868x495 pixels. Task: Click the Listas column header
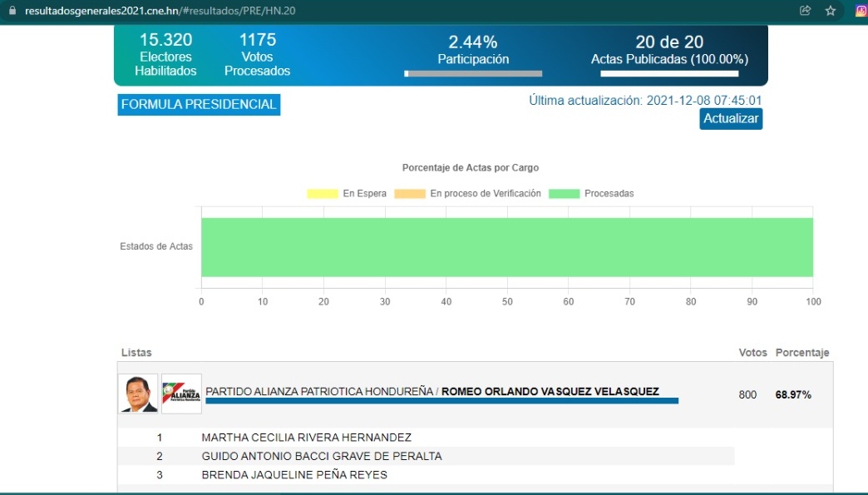point(136,353)
